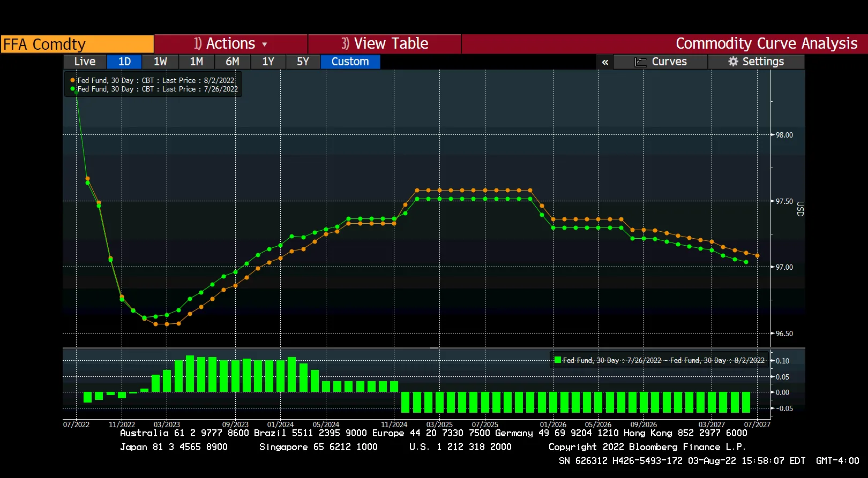
Task: Click green legend marker for 7/26/2022 curve
Action: pyautogui.click(x=73, y=89)
